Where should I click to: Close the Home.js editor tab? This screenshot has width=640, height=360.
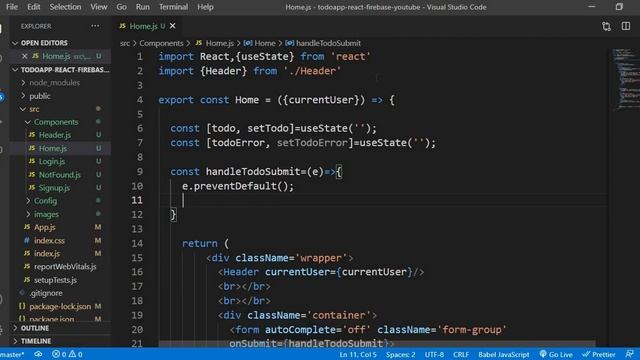(173, 26)
